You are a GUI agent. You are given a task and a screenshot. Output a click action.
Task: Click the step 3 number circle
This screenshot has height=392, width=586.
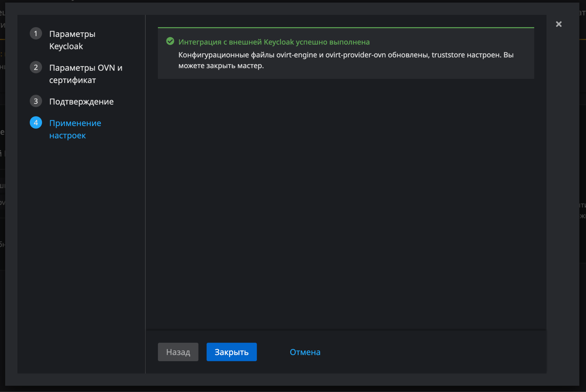coord(36,101)
